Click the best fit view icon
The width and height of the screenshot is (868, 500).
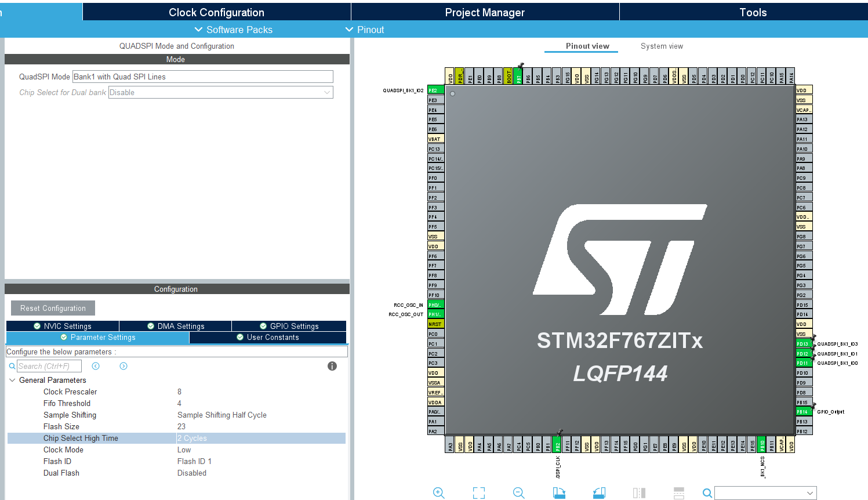click(x=478, y=492)
